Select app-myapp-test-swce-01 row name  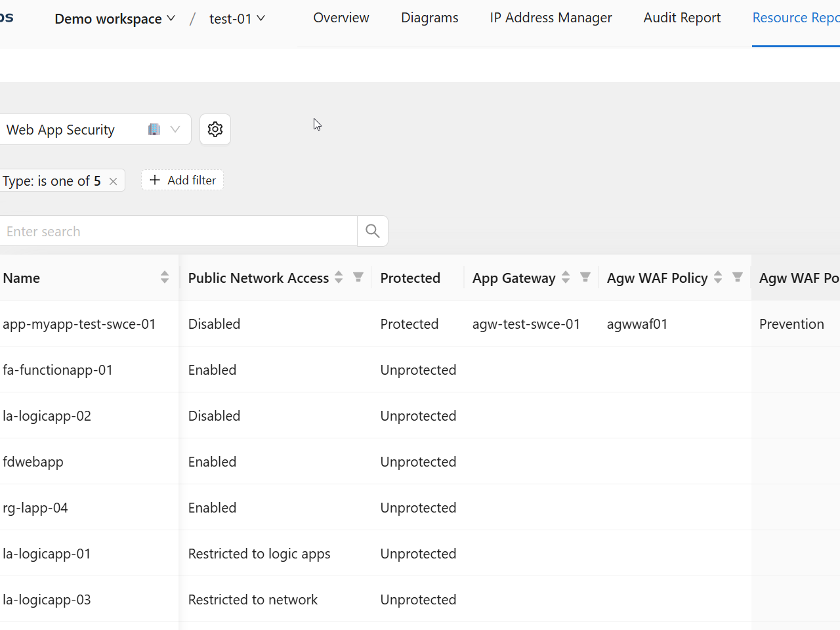pos(79,324)
